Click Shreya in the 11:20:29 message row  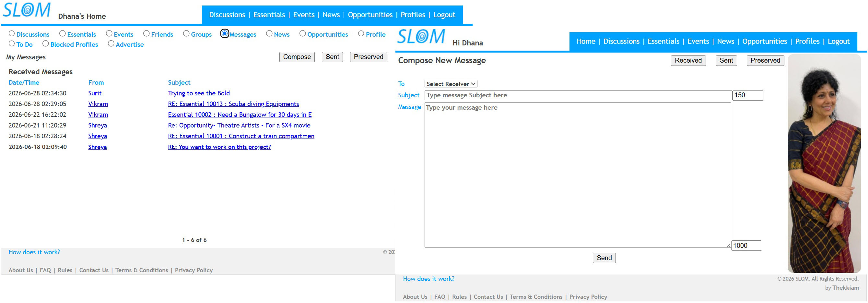click(x=98, y=126)
